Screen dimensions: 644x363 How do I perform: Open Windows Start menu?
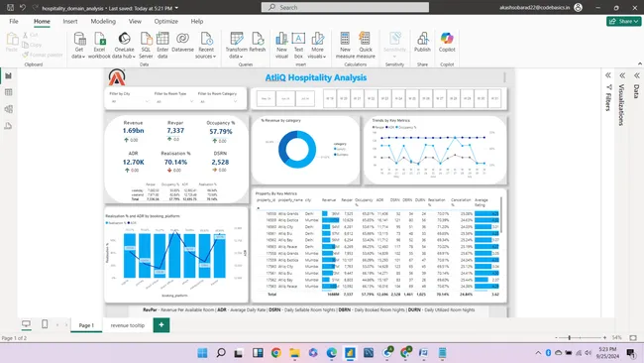pyautogui.click(x=202, y=353)
